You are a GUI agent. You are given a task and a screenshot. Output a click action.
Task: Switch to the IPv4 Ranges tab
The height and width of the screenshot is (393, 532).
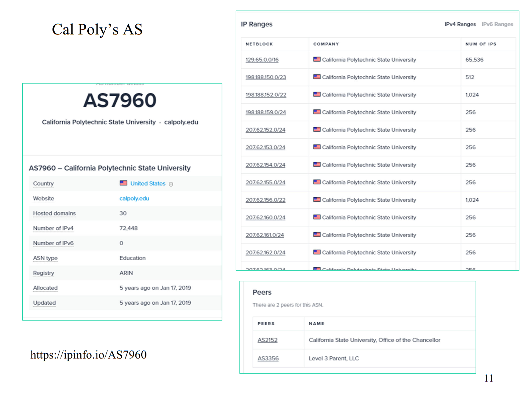pos(460,24)
